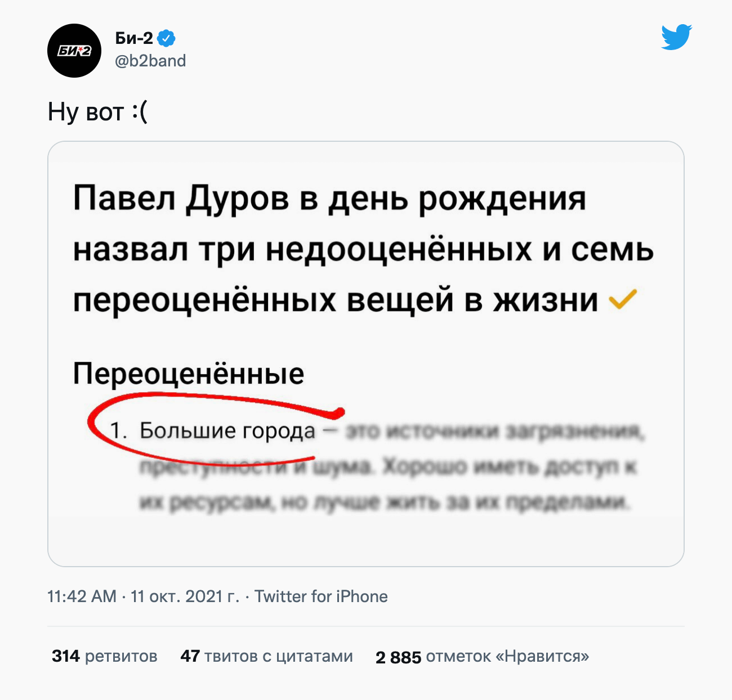Viewport: 732px width, 700px height.
Task: Show the 2 885 отметок «Нравится»
Action: (x=482, y=657)
